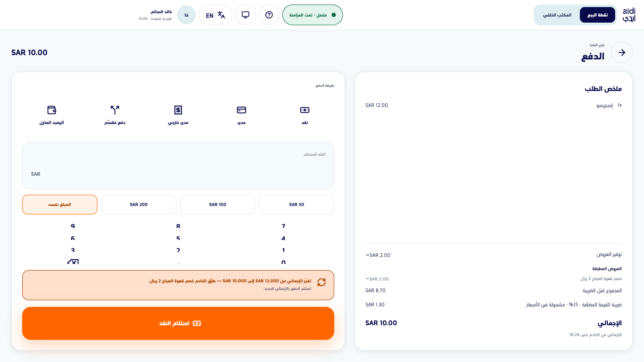644x362 pixels.
Task: Pick the مدى خارجي payment method
Action: [x=178, y=115]
